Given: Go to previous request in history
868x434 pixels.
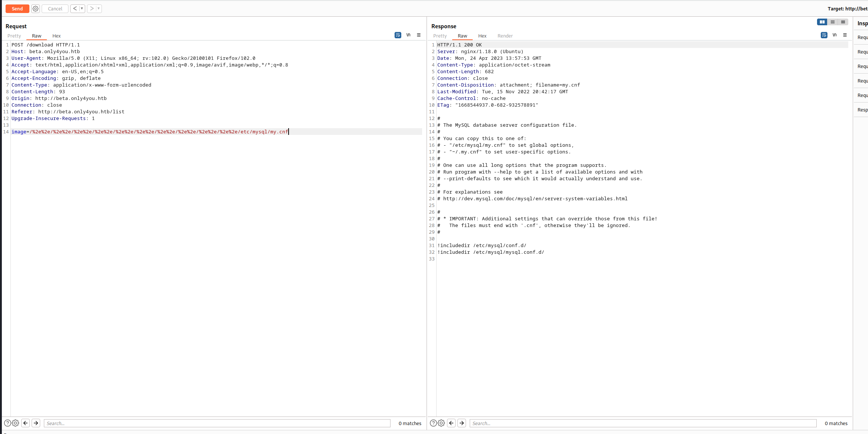Looking at the screenshot, I should pyautogui.click(x=75, y=9).
